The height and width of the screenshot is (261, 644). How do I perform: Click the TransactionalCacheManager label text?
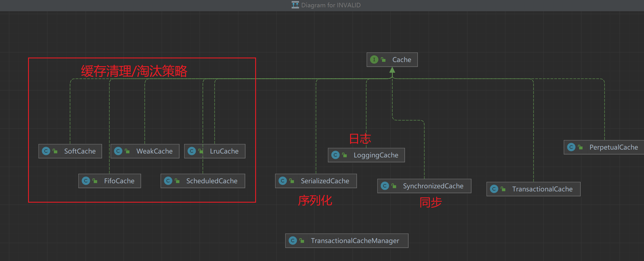[x=355, y=241]
